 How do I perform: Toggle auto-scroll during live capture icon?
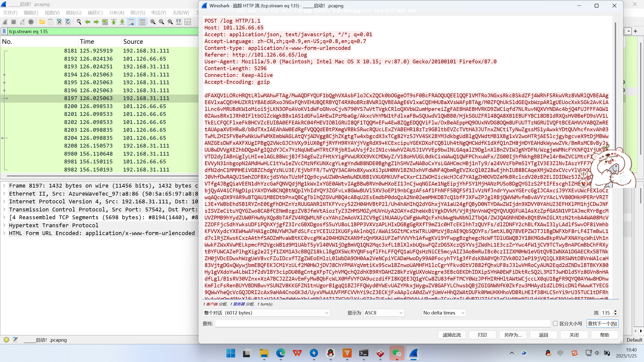coord(131,22)
